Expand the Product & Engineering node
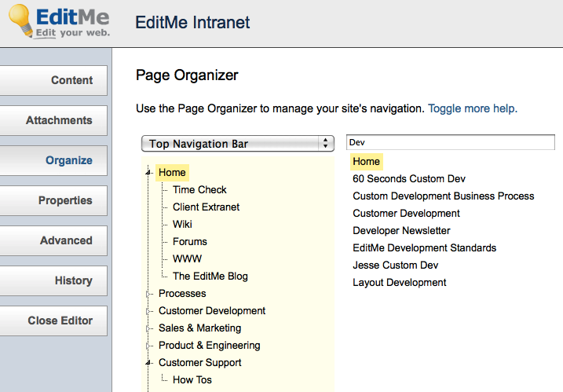This screenshot has width=563, height=392. pyautogui.click(x=148, y=346)
